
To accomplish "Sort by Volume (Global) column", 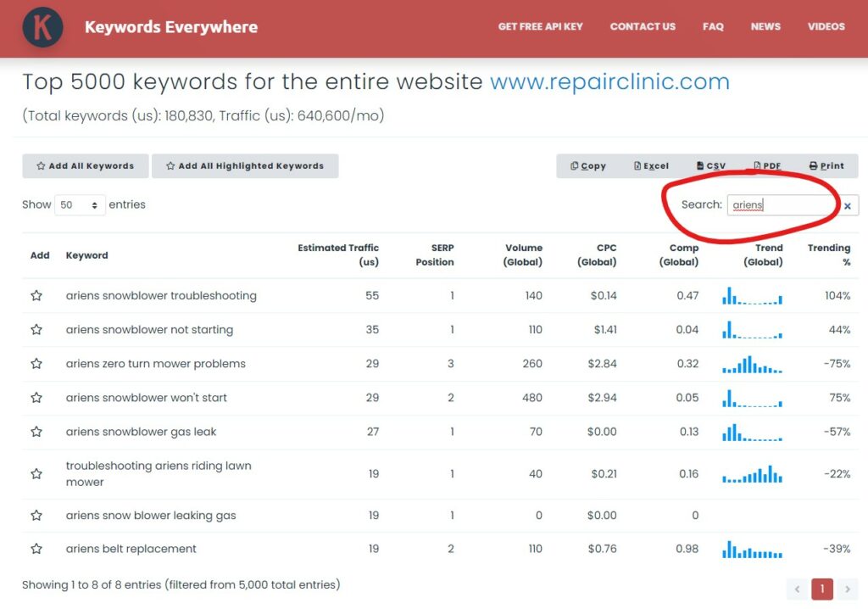I will click(x=522, y=255).
